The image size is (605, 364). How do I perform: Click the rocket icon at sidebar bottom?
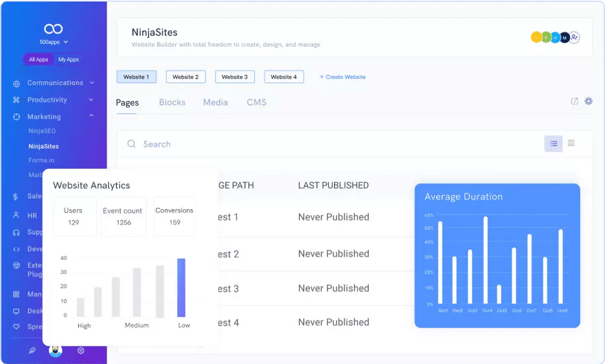(32, 351)
